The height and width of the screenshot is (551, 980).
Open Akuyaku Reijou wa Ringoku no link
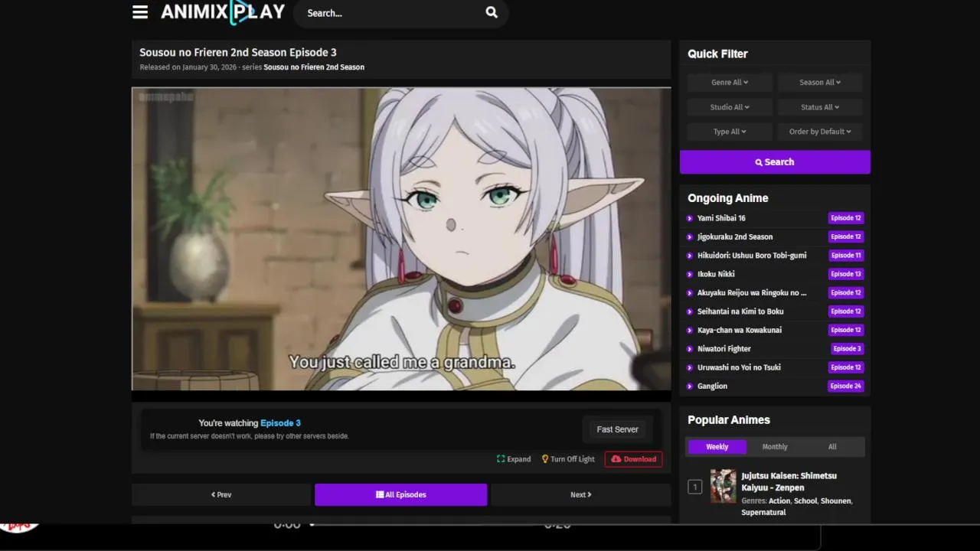pyautogui.click(x=752, y=292)
